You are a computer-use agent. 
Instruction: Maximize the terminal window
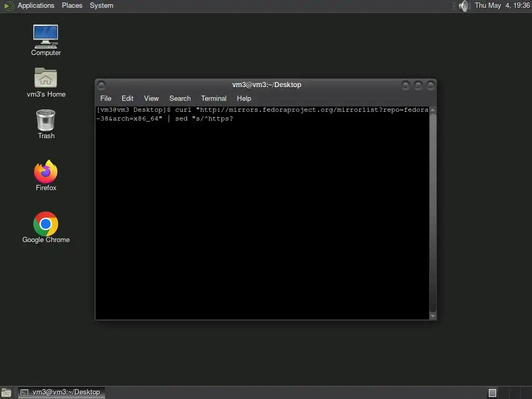tap(418, 85)
